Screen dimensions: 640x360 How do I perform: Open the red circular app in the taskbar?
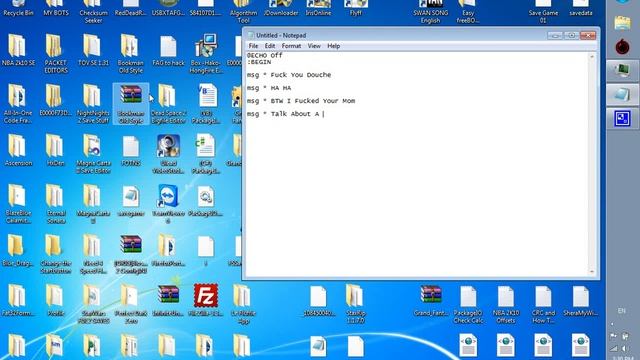click(622, 47)
